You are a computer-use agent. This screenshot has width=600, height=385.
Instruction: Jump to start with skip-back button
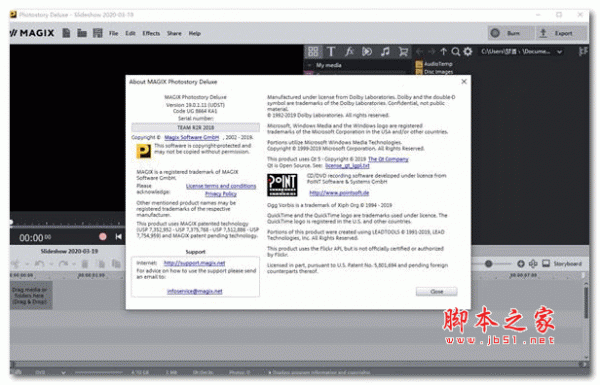click(x=119, y=237)
